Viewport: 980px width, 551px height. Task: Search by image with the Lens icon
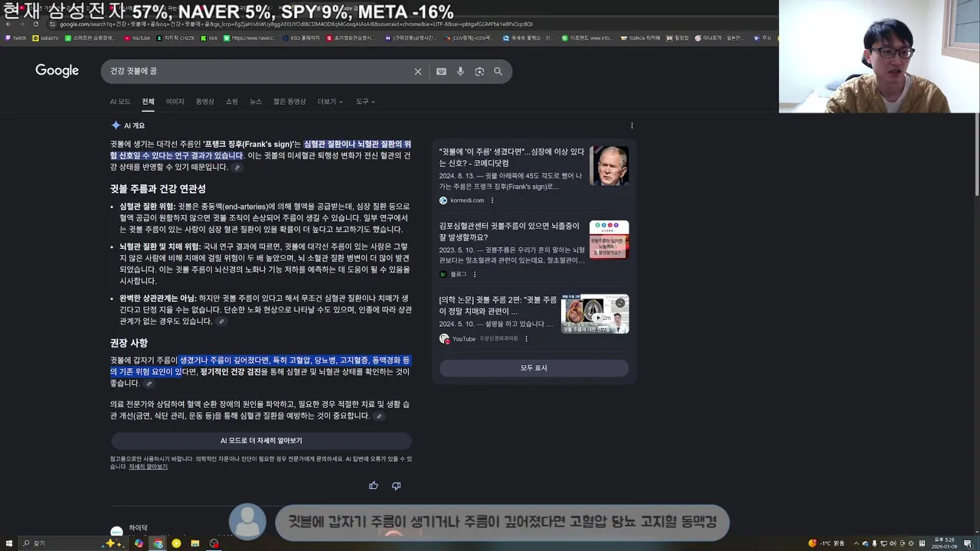pyautogui.click(x=479, y=71)
